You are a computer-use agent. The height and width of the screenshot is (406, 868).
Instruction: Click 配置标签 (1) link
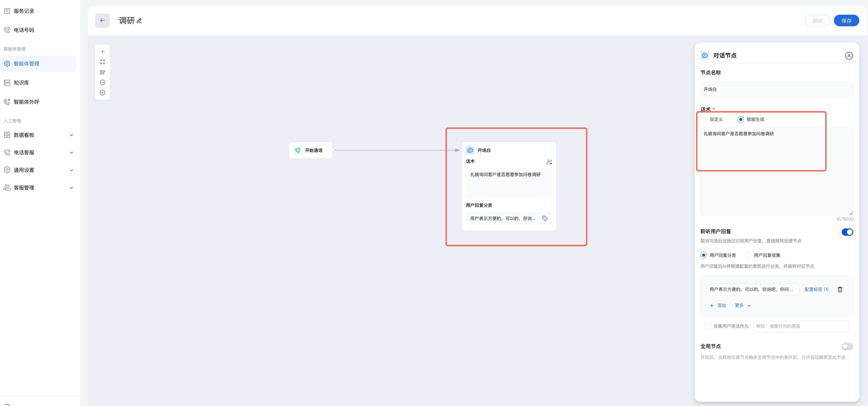[816, 289]
